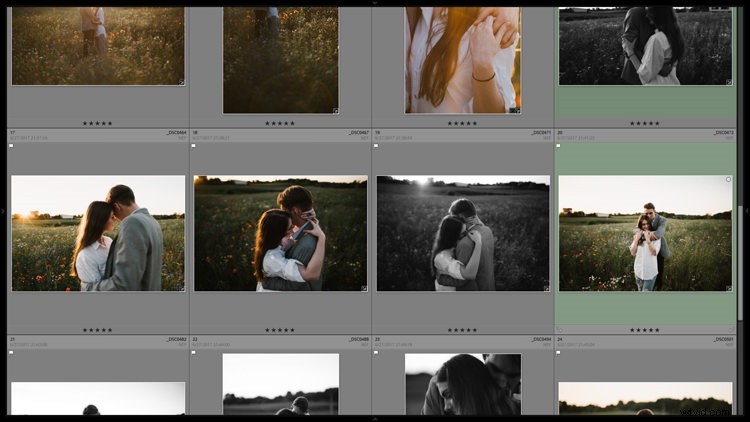Click index number 19 in cell header
Image resolution: width=750 pixels, height=422 pixels.
tap(377, 133)
